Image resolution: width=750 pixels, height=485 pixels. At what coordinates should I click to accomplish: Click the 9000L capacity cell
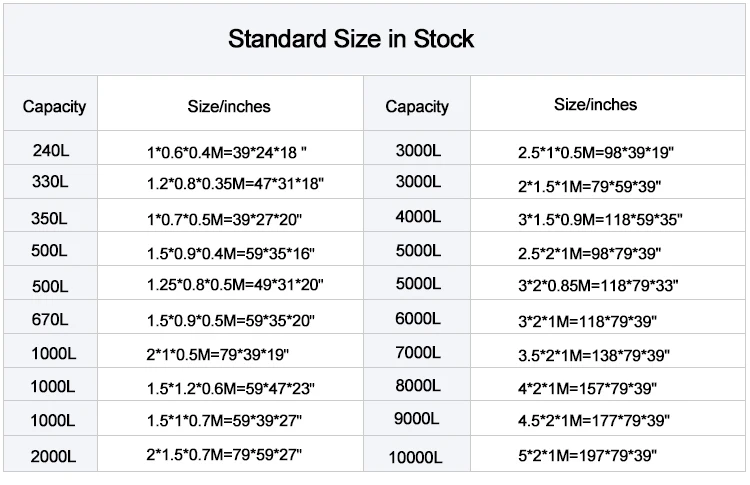tap(417, 421)
